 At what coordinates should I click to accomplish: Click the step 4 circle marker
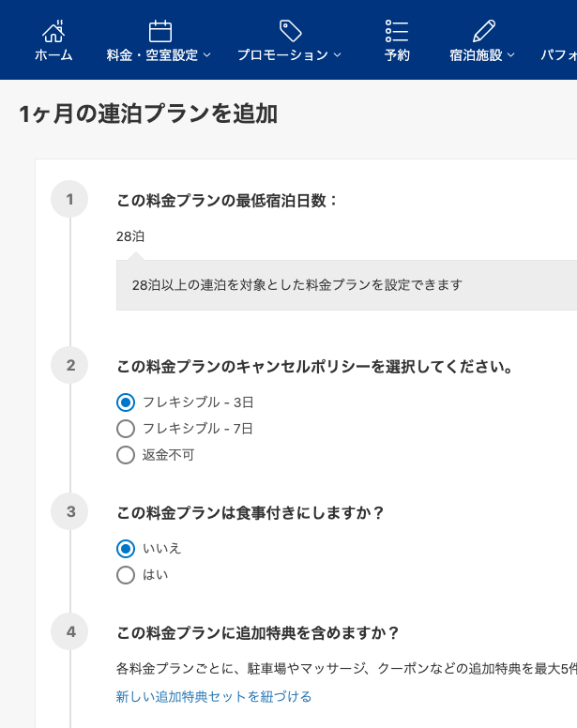click(x=69, y=631)
